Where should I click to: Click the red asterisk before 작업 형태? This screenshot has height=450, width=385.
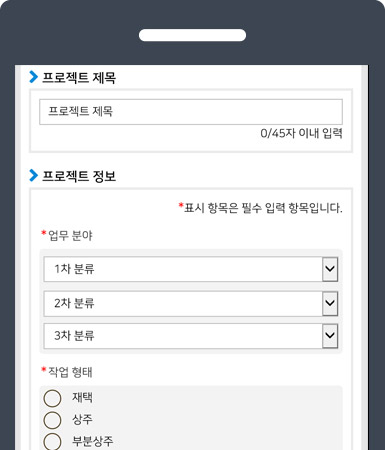(x=44, y=370)
